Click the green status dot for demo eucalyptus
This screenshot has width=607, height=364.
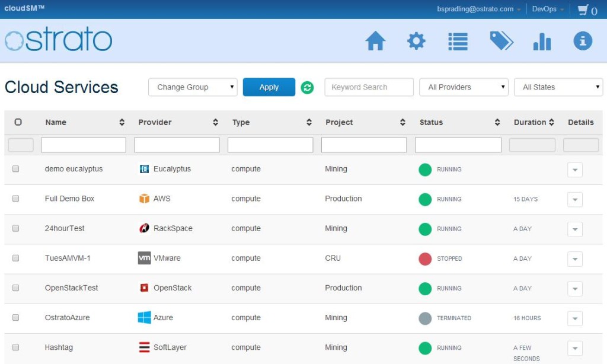(425, 170)
